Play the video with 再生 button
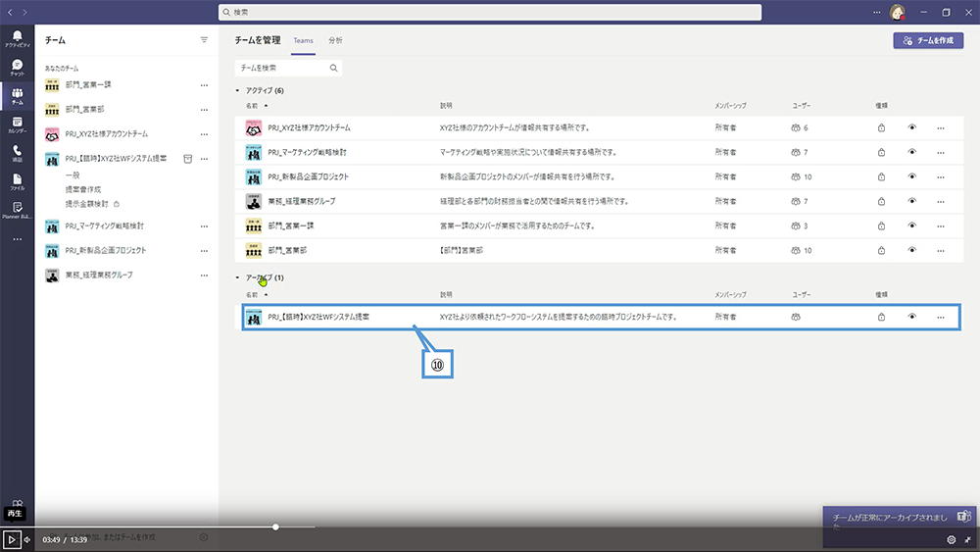This screenshot has width=980, height=552. tap(11, 539)
